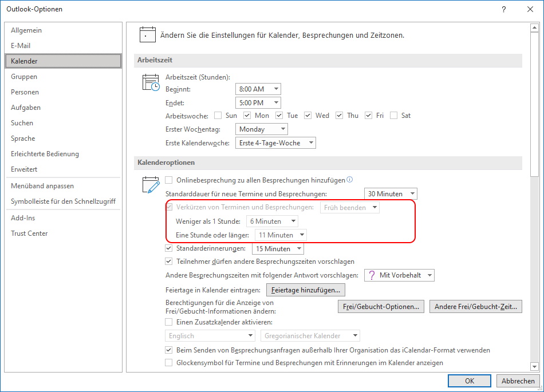Close the Outlook-Optionen dialog
Image resolution: width=544 pixels, height=392 pixels.
530,9
